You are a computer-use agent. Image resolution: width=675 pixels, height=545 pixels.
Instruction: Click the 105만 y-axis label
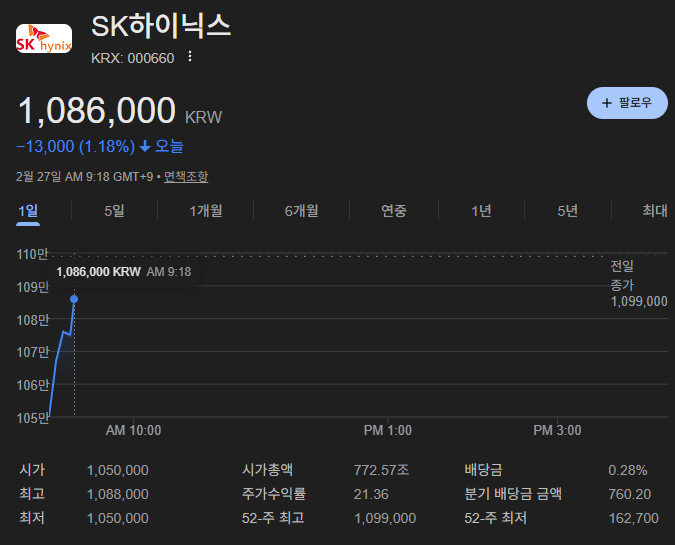click(x=32, y=418)
